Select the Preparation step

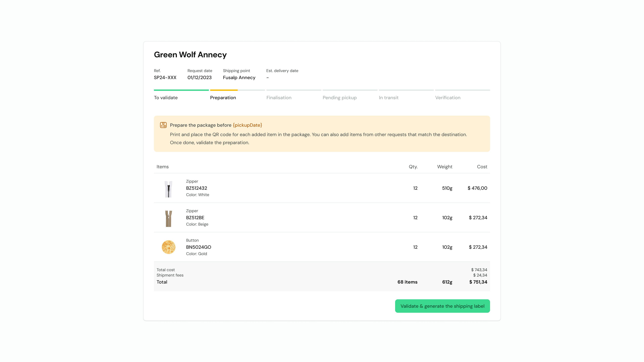point(223,98)
